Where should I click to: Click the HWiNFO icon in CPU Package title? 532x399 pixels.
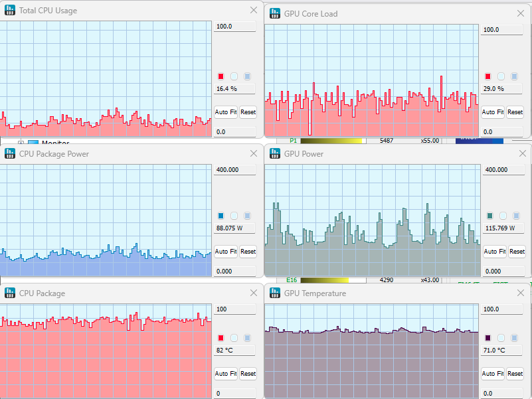pyautogui.click(x=10, y=293)
